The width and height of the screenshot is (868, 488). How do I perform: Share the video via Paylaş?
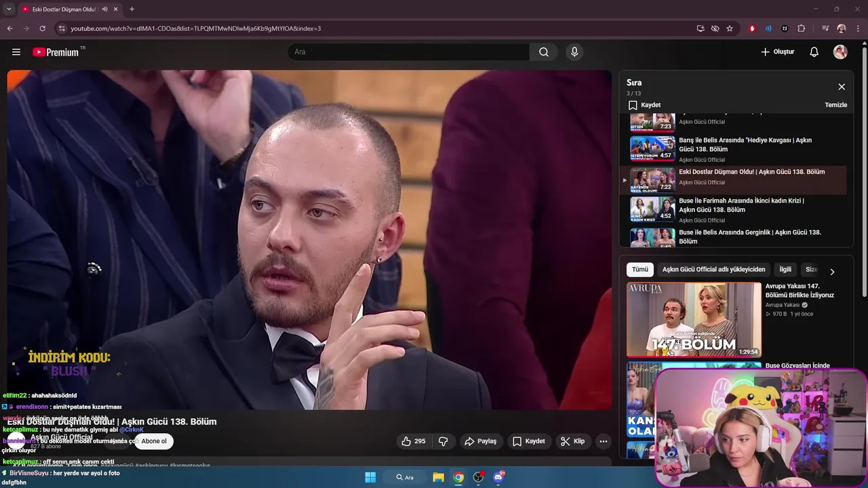click(480, 441)
